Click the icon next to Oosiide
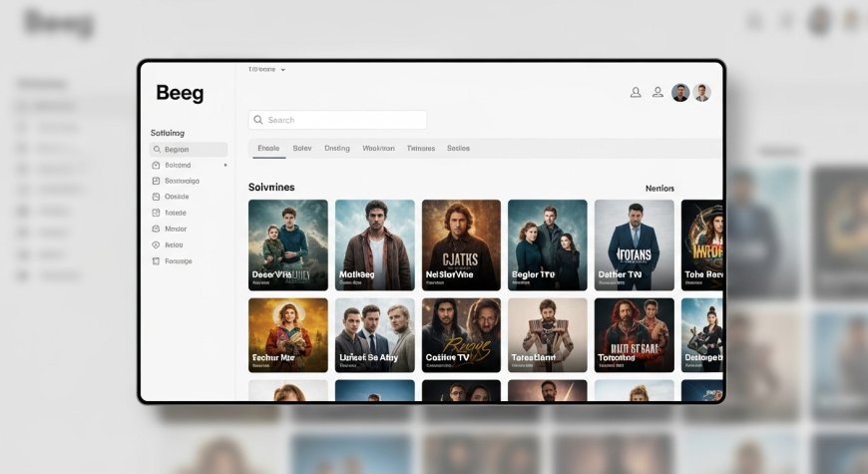This screenshot has width=868, height=474. pos(156,197)
